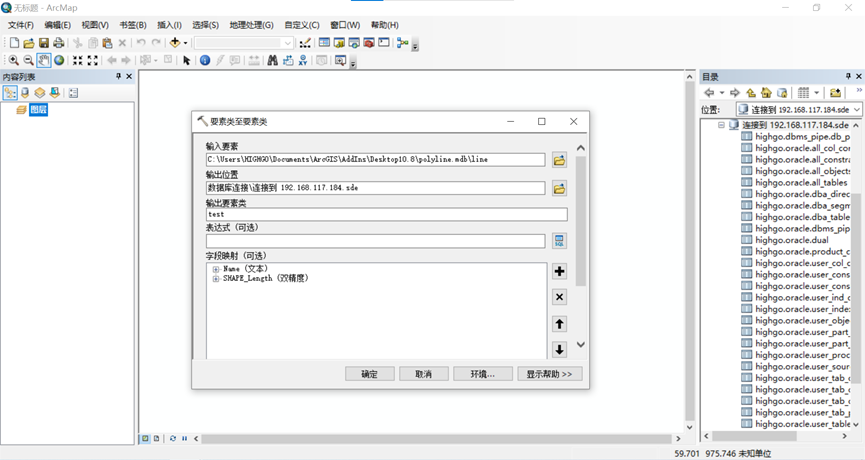
Task: Open the Editor toolbar icon
Action: point(305,43)
